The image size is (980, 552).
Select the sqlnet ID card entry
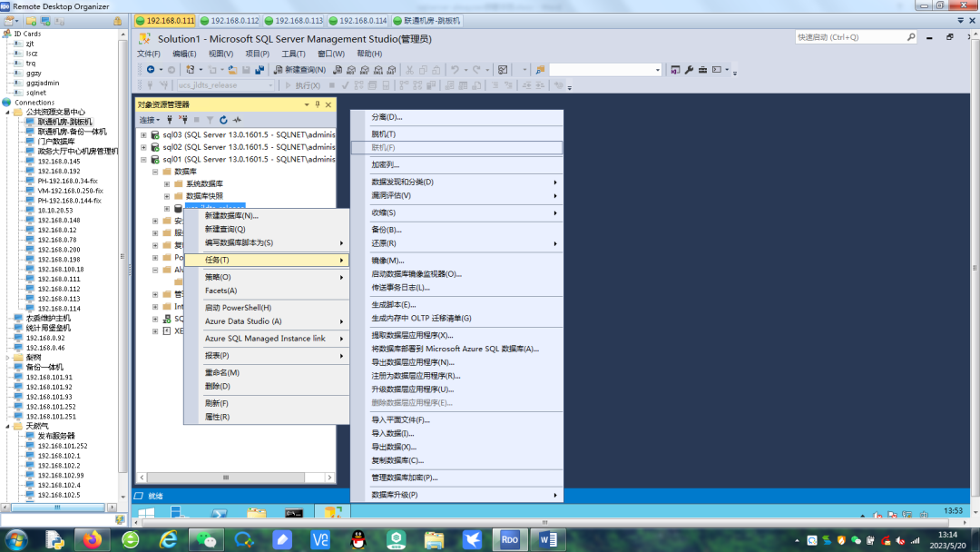pyautogui.click(x=36, y=93)
